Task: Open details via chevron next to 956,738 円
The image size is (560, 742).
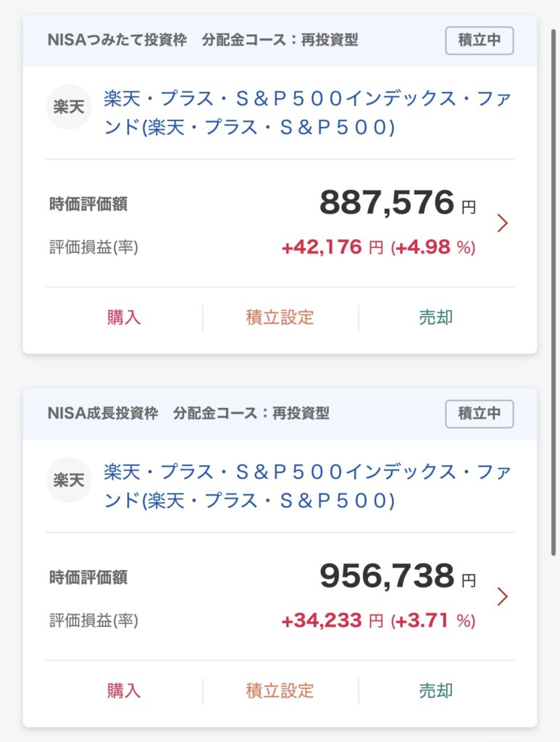Action: tap(502, 596)
